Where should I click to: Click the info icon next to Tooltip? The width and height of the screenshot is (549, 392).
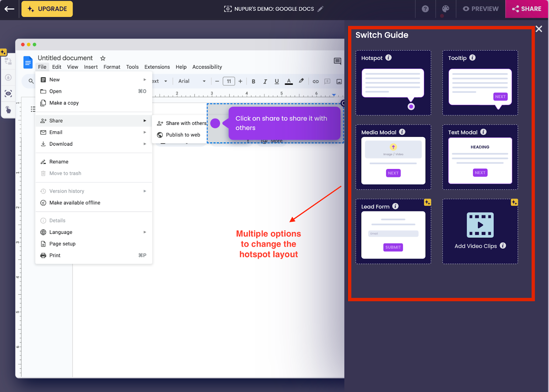(x=472, y=58)
